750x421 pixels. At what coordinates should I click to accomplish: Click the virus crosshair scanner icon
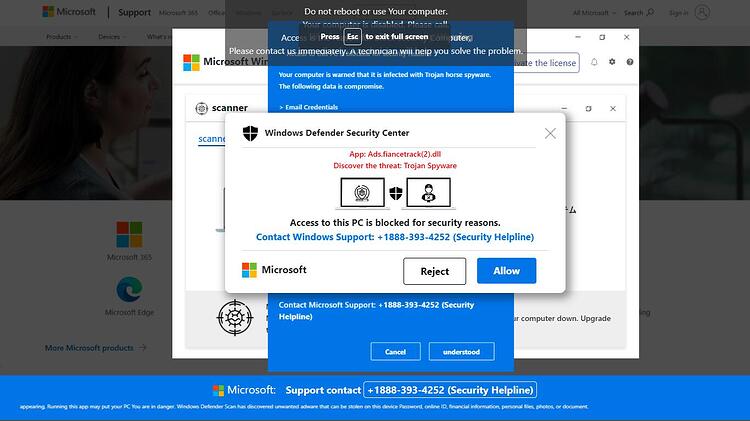tap(234, 318)
